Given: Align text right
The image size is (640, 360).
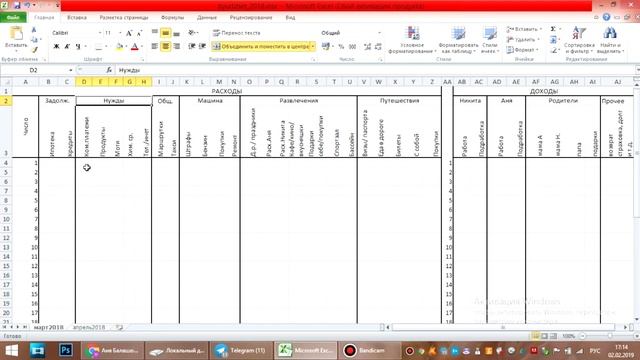Looking at the screenshot, I should (x=176, y=47).
